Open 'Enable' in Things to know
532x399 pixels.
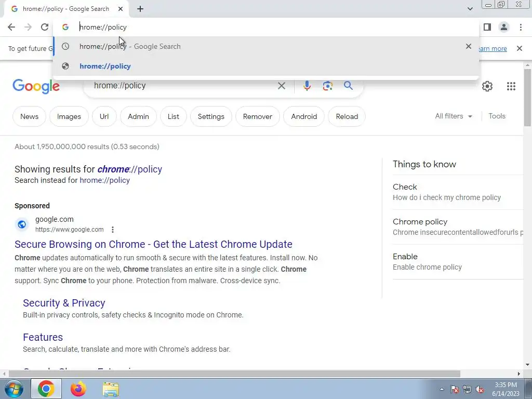coord(458,262)
